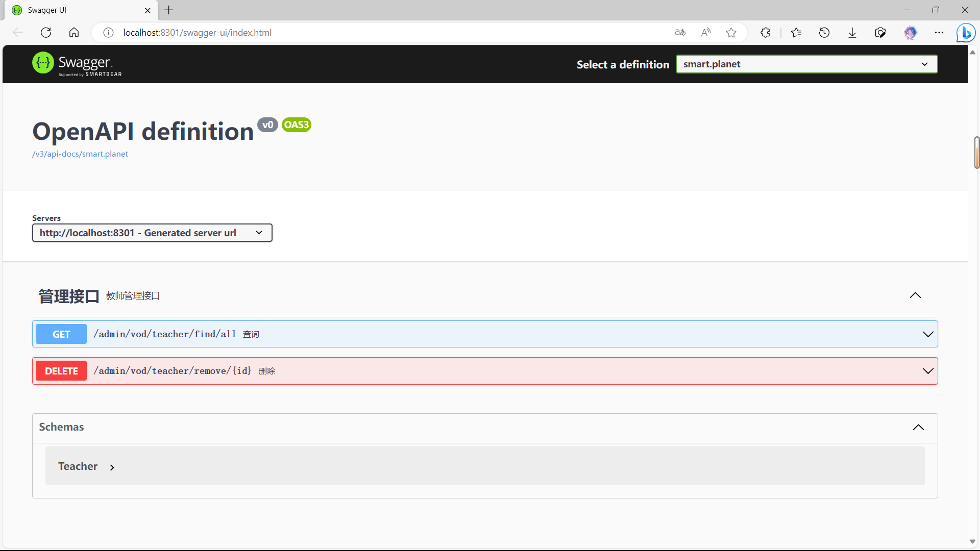Collapse the 管理接口 section

coord(915,295)
